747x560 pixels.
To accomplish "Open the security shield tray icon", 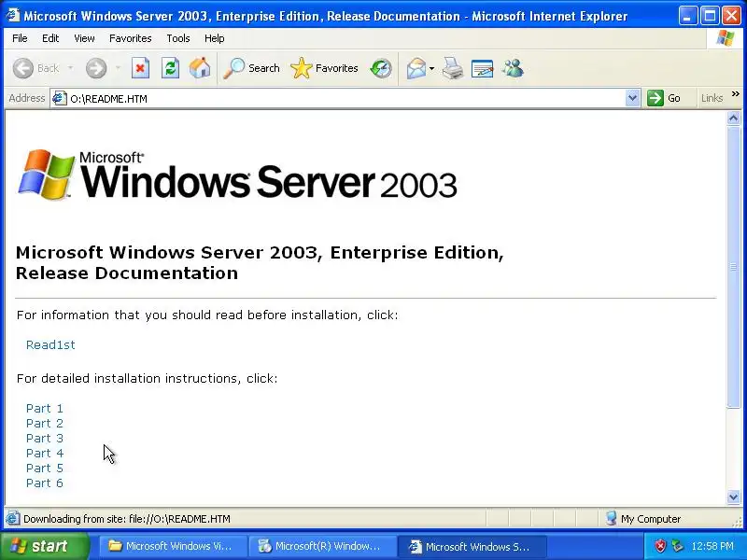I will [660, 546].
